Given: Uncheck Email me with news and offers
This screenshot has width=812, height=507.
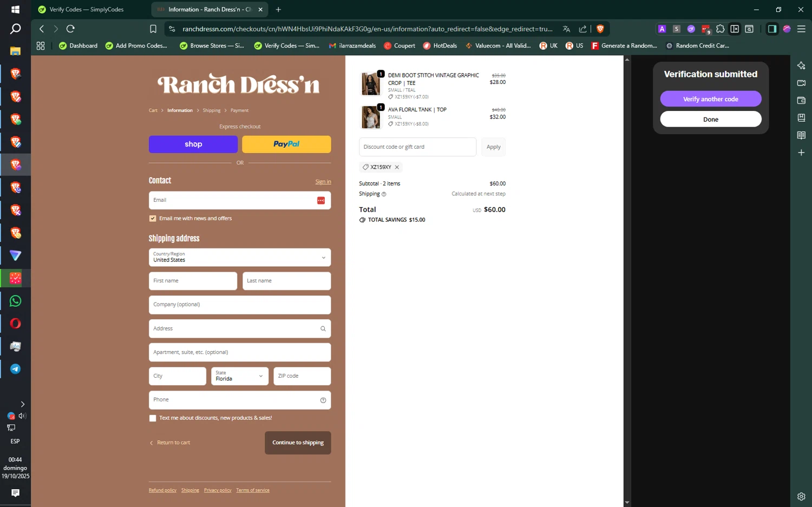Looking at the screenshot, I should click(153, 219).
